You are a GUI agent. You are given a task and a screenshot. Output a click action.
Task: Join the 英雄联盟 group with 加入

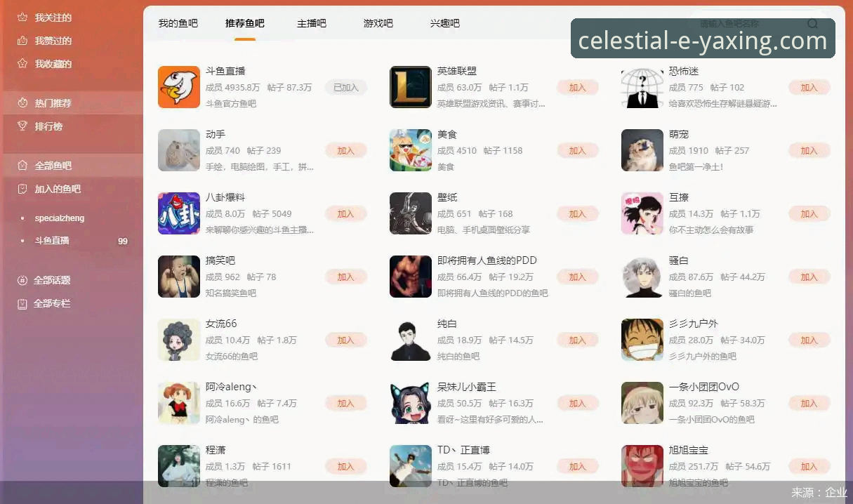578,88
